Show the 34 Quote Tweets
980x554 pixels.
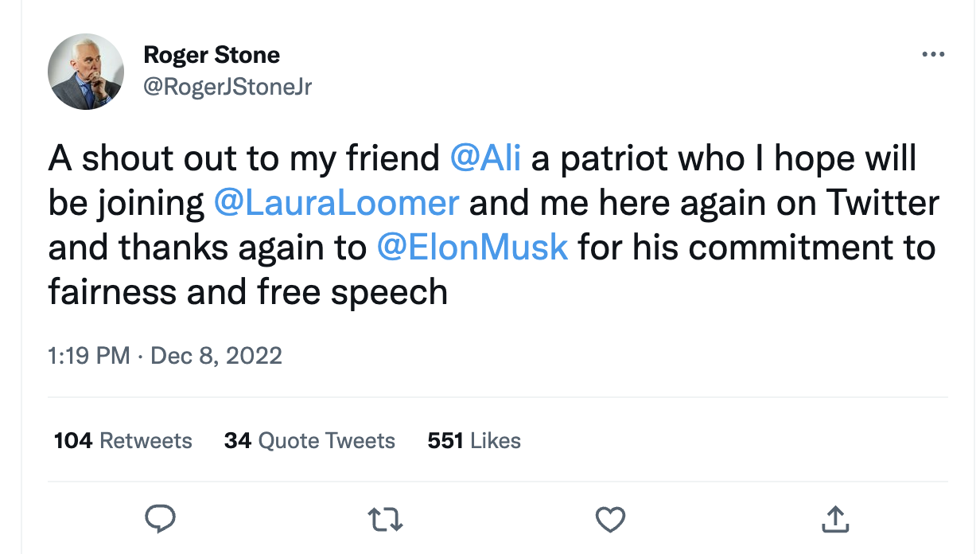coord(309,441)
